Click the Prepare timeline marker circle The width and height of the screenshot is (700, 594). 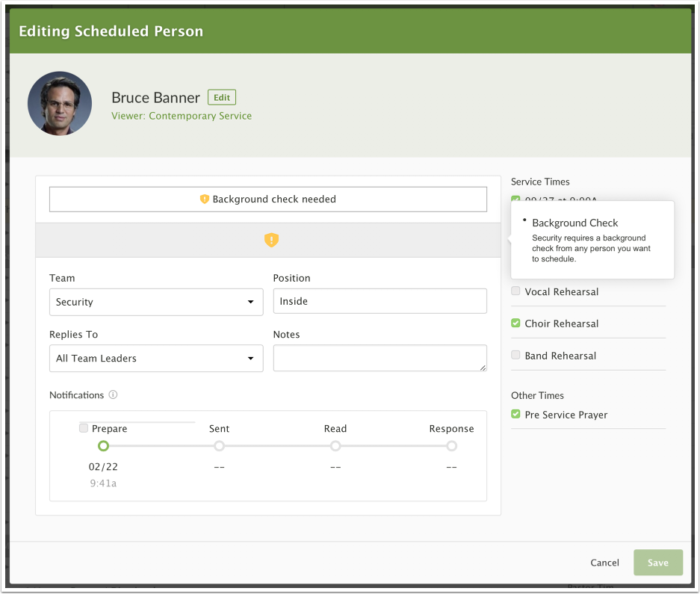(x=103, y=446)
